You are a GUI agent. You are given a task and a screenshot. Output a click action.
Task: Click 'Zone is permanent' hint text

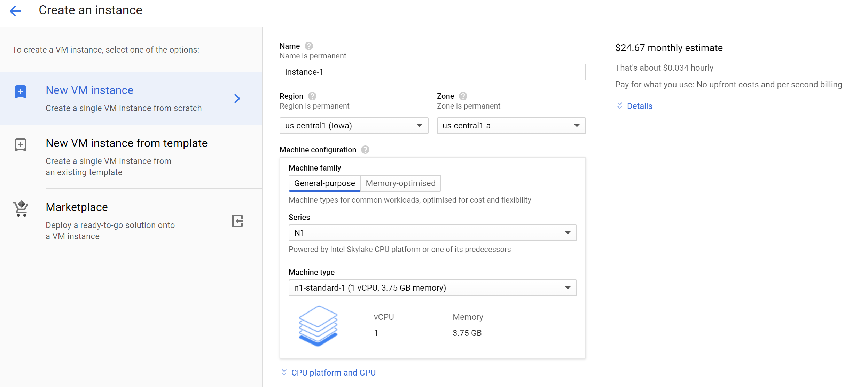point(469,106)
